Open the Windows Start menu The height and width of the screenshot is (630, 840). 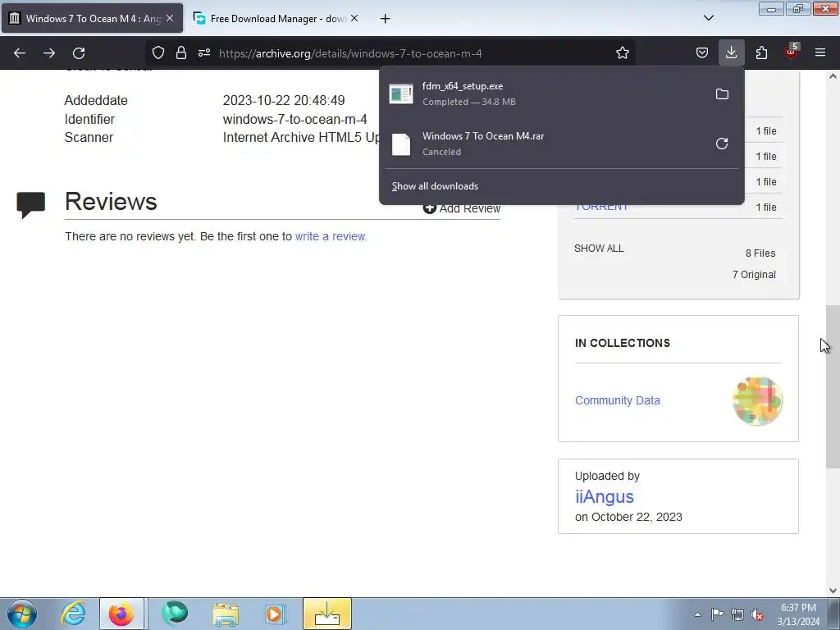(x=22, y=614)
